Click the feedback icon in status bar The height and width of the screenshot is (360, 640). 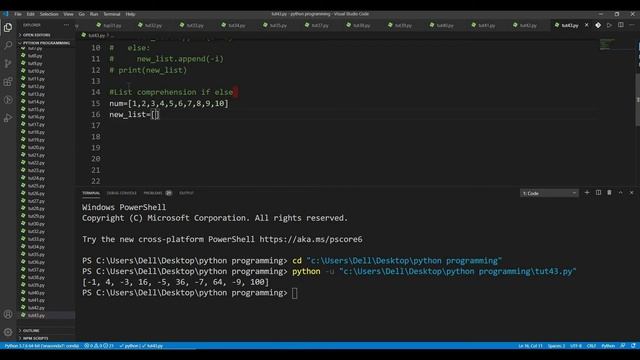tap(623, 346)
